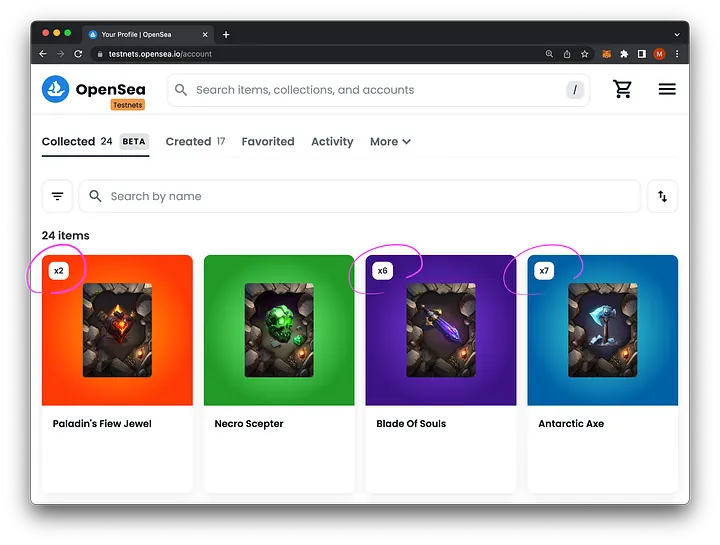The height and width of the screenshot is (545, 720).
Task: Click the share page icon
Action: click(x=568, y=54)
